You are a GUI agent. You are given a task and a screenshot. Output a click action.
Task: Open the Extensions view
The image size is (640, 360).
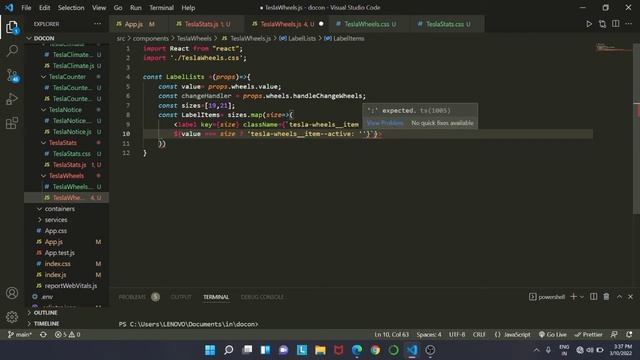tap(12, 123)
